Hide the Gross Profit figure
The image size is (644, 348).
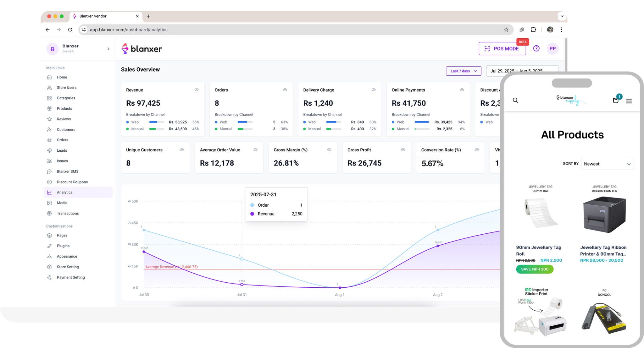click(x=403, y=150)
